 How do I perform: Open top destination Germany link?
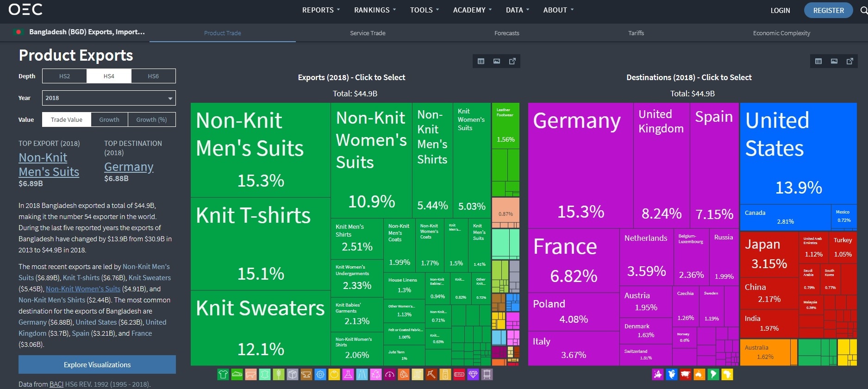pos(129,167)
